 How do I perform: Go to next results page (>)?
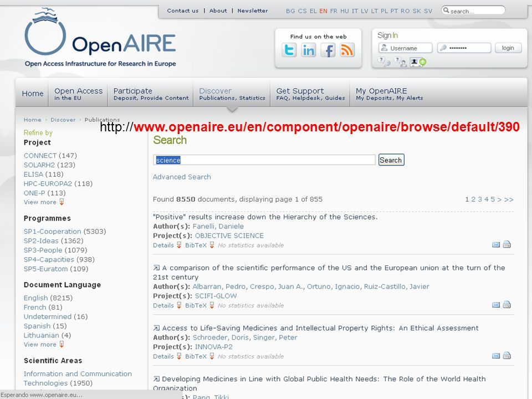499,199
